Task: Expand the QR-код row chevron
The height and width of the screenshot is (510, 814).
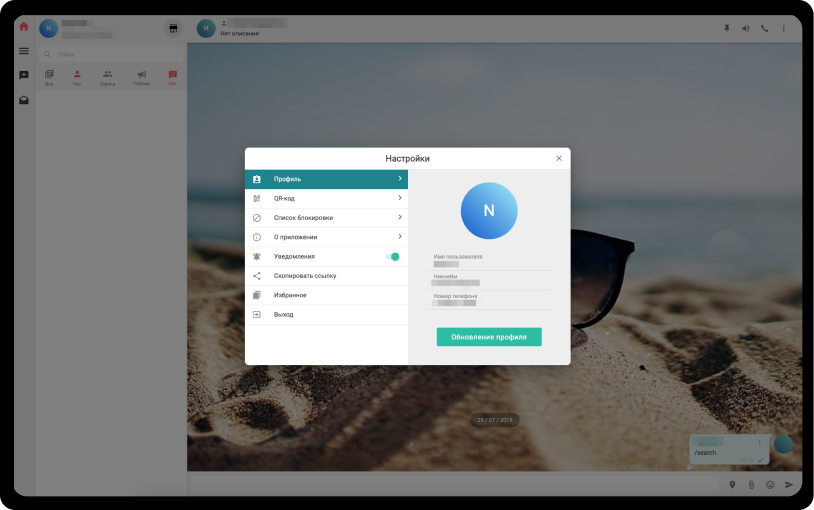Action: point(400,198)
